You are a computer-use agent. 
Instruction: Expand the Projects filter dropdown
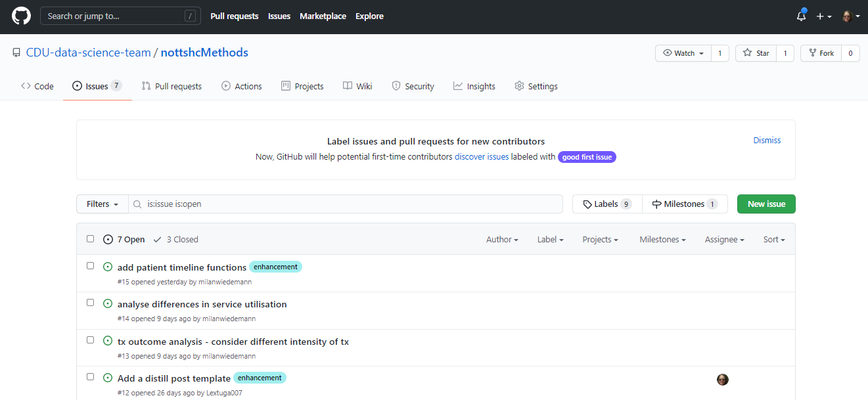pos(600,240)
